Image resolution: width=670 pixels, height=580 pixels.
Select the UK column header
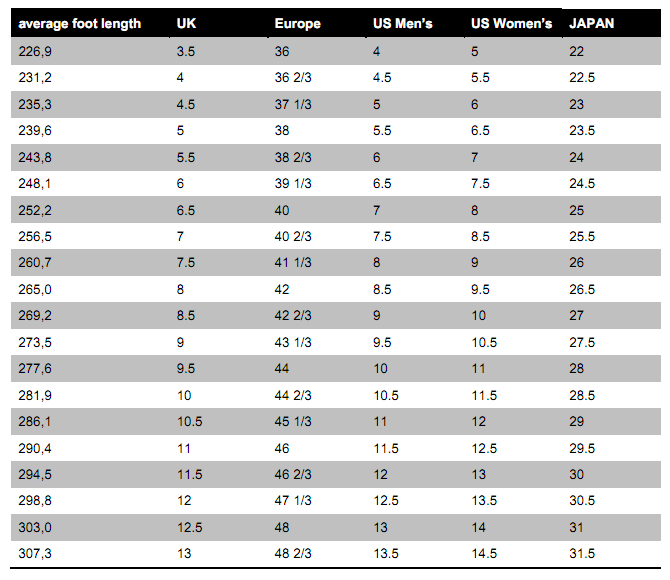click(186, 23)
